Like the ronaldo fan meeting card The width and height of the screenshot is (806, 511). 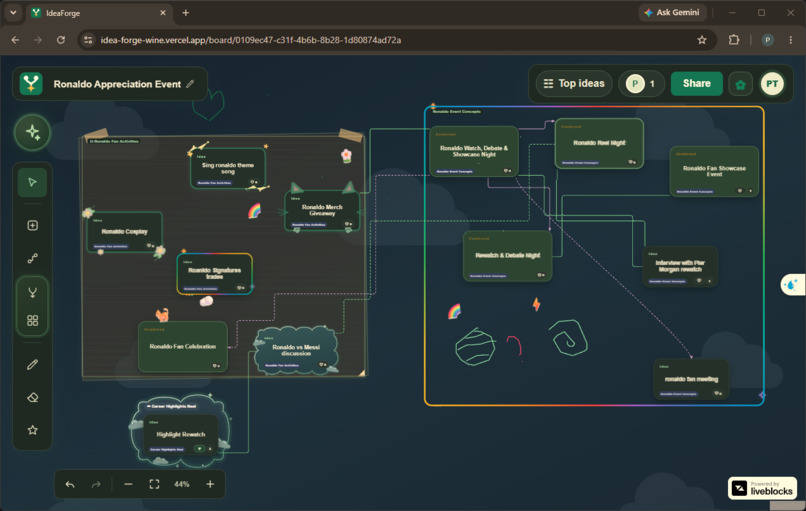pos(718,394)
